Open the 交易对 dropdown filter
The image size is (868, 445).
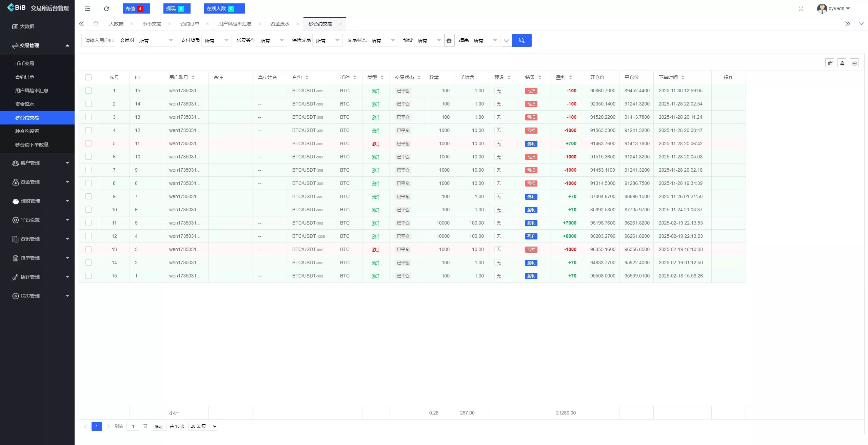coord(156,41)
